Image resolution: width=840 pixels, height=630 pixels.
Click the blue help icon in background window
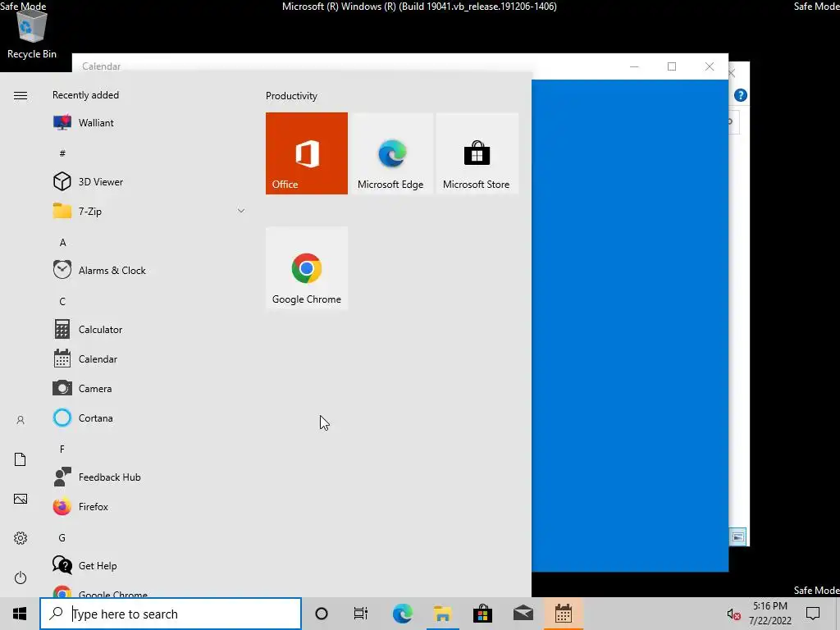(x=741, y=95)
